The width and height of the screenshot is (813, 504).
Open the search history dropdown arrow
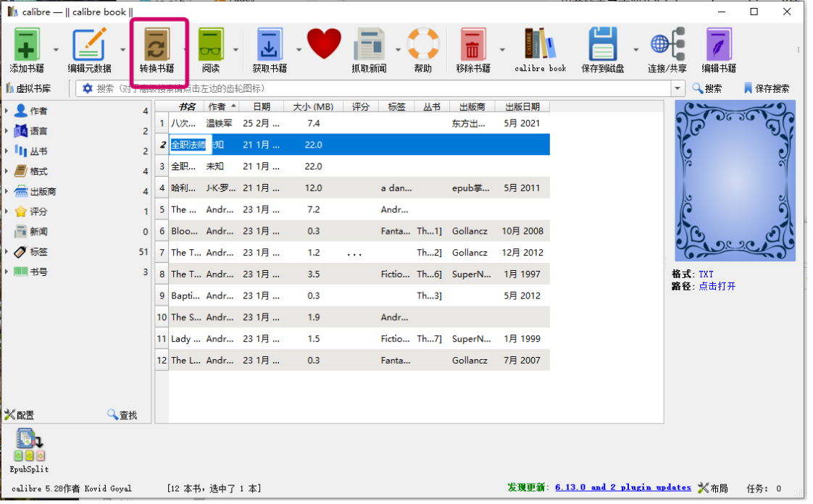(x=677, y=88)
